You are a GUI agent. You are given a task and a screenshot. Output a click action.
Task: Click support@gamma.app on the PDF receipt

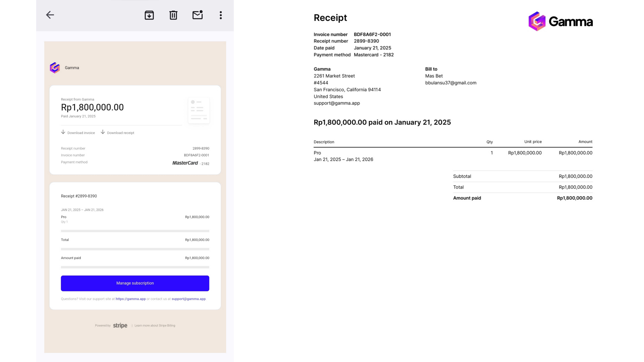click(337, 103)
